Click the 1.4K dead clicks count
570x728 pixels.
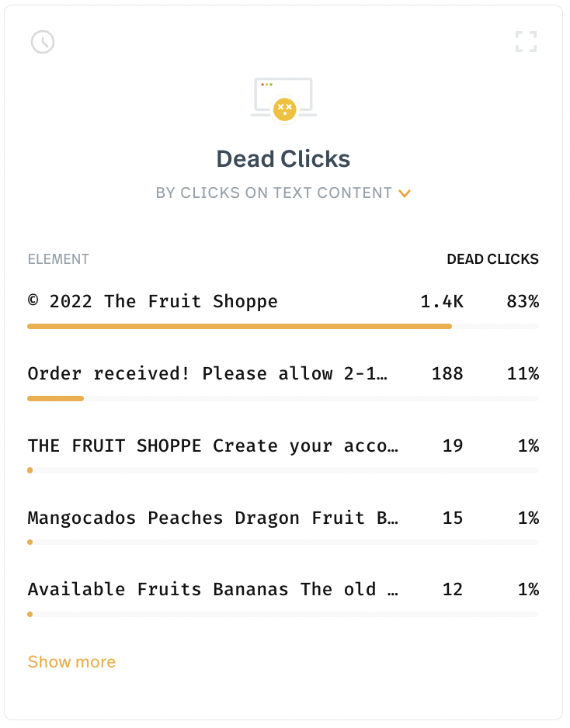(x=442, y=302)
